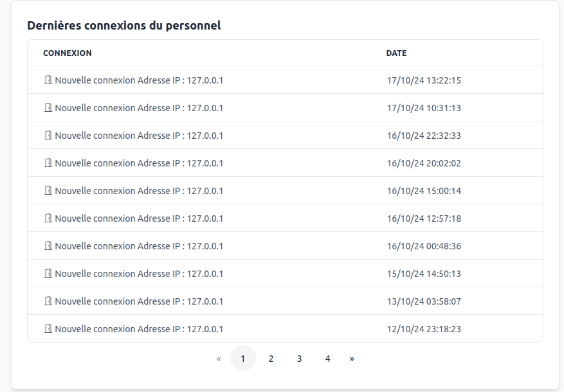This screenshot has width=564, height=392.
Task: Click the door icon next to the 15/10/24 connection
Action: [48, 273]
